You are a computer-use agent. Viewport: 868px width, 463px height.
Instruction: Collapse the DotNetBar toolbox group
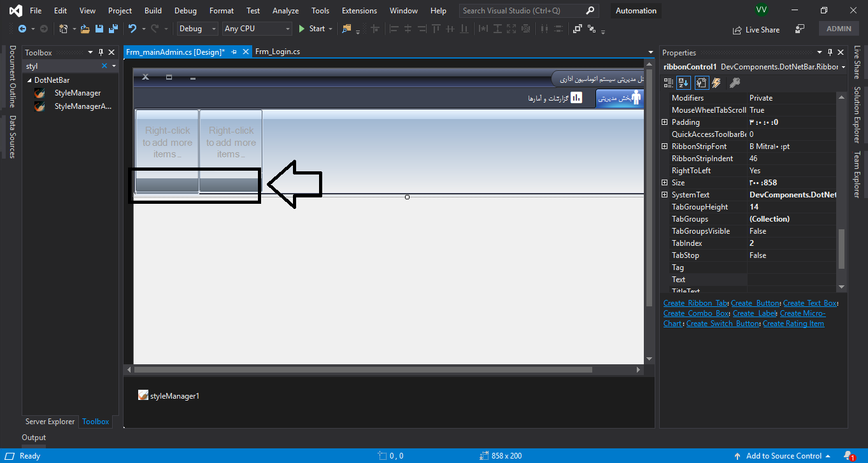29,80
